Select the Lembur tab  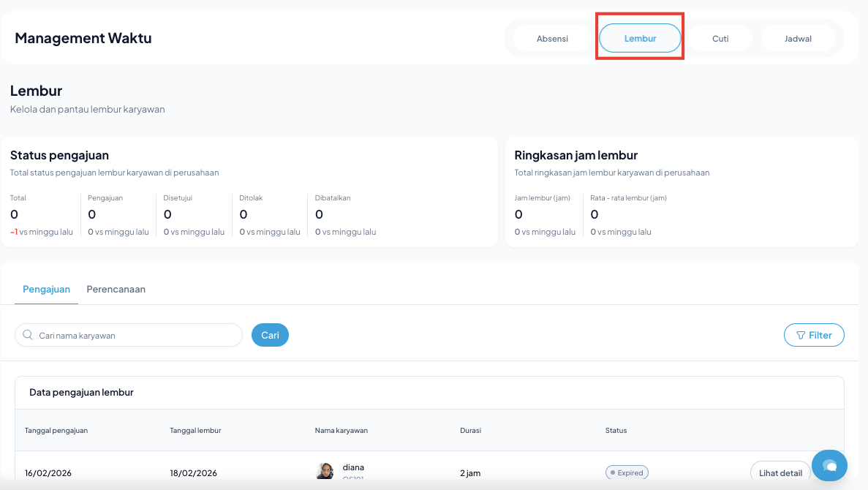(x=640, y=39)
